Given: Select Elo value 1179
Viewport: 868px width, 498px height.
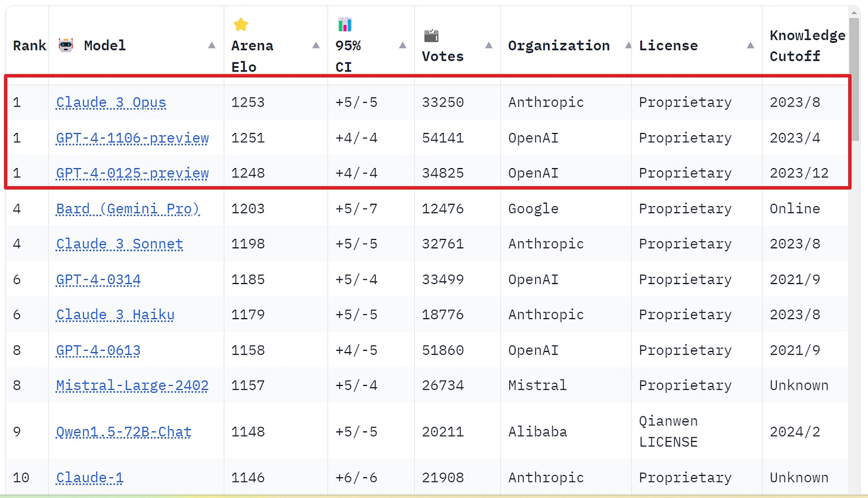Looking at the screenshot, I should 248,315.
